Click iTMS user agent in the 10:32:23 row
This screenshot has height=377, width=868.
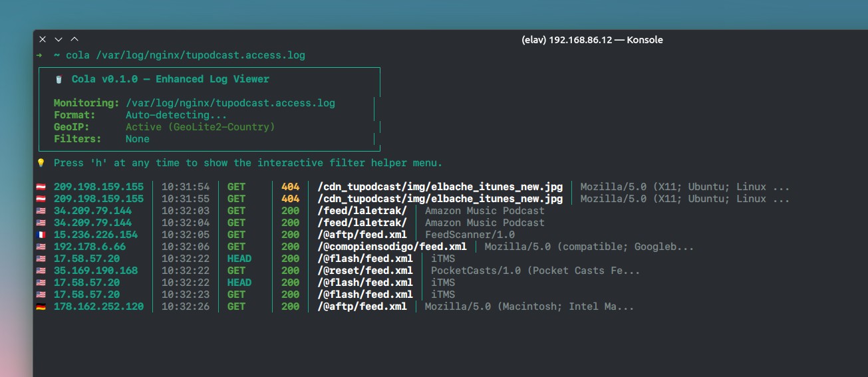click(443, 295)
